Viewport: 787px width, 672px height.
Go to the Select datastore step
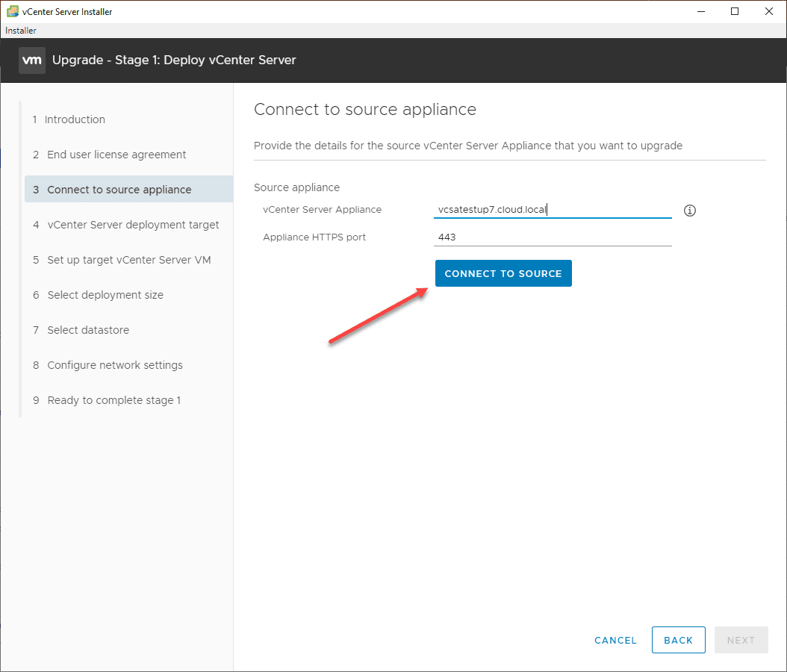(88, 330)
